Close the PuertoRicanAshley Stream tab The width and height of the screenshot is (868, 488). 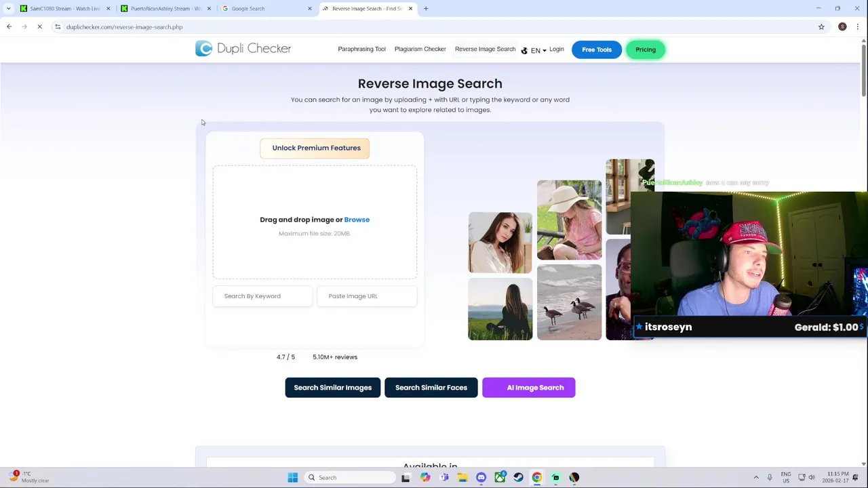(209, 9)
